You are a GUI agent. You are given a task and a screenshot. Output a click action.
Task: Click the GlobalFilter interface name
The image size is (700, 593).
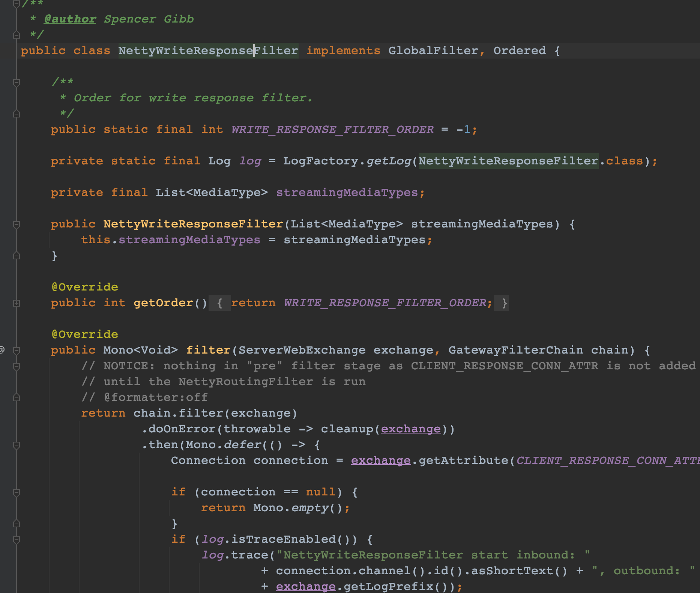tap(433, 51)
